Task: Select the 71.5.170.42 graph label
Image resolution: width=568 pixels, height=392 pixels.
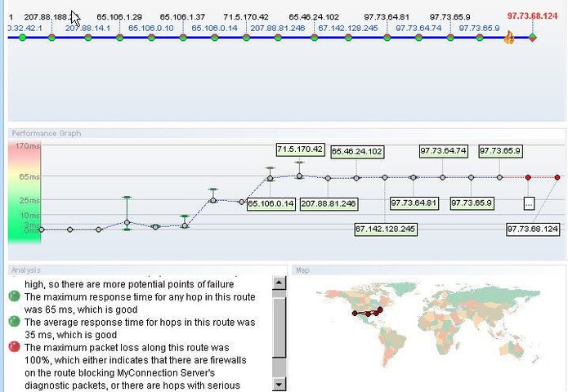Action: [x=300, y=149]
